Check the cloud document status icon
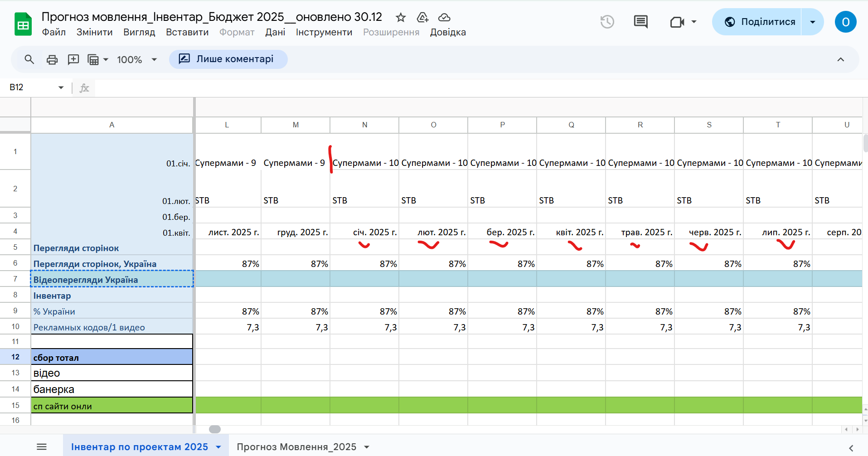 [444, 18]
